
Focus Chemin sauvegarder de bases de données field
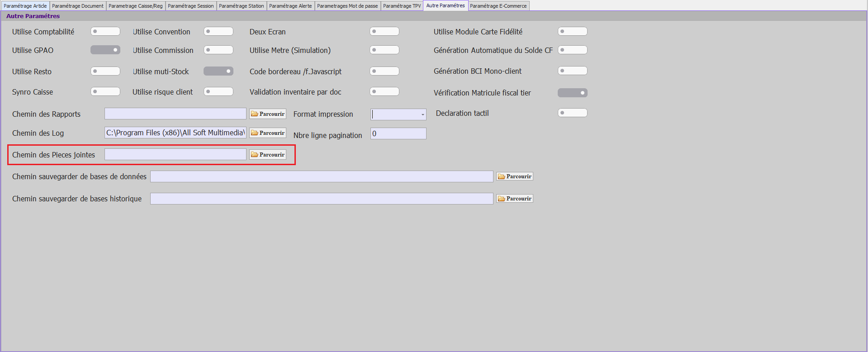coord(322,176)
